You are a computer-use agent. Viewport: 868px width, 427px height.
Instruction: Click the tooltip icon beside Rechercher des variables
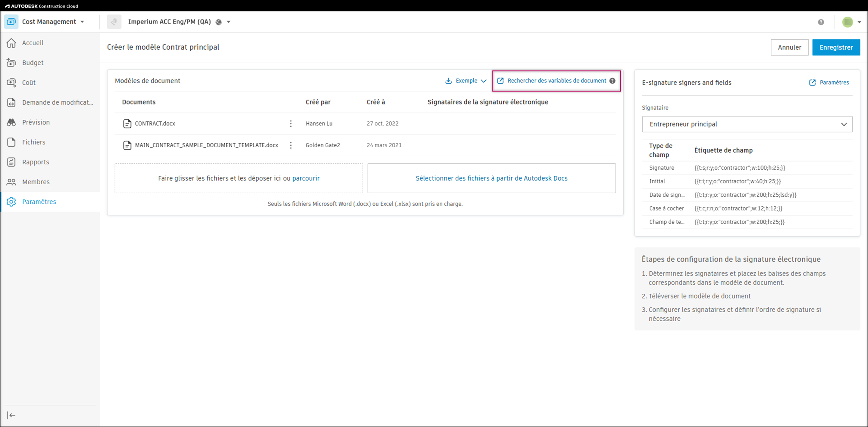(612, 81)
